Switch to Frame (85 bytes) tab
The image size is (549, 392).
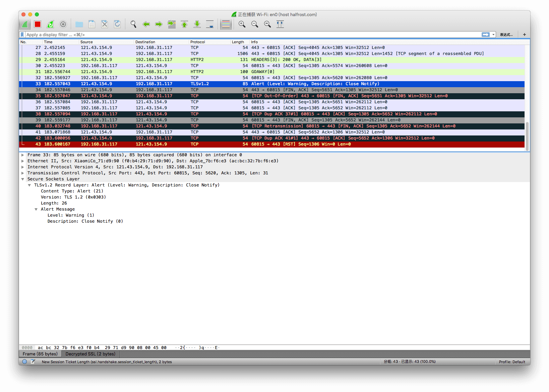(x=40, y=354)
